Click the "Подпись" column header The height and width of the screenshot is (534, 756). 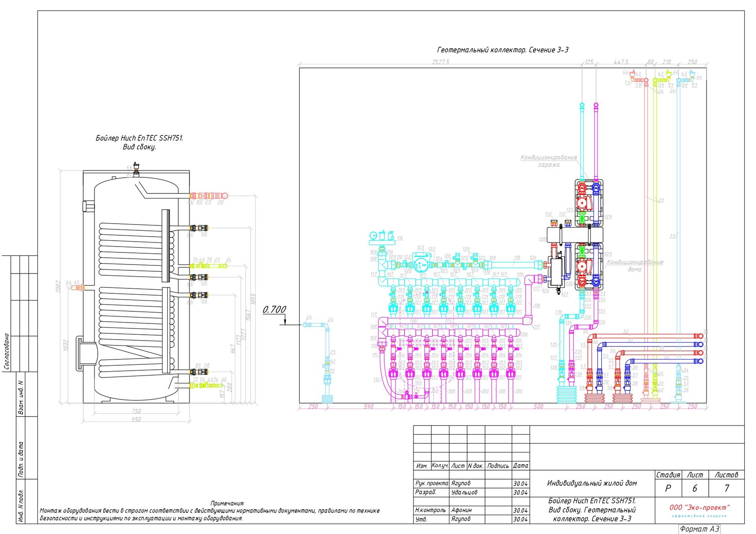point(498,466)
